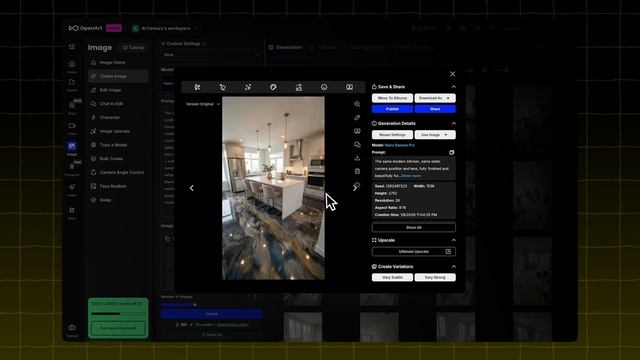640x360 pixels.
Task: Click the circular face icon in the toolbar
Action: [x=324, y=87]
